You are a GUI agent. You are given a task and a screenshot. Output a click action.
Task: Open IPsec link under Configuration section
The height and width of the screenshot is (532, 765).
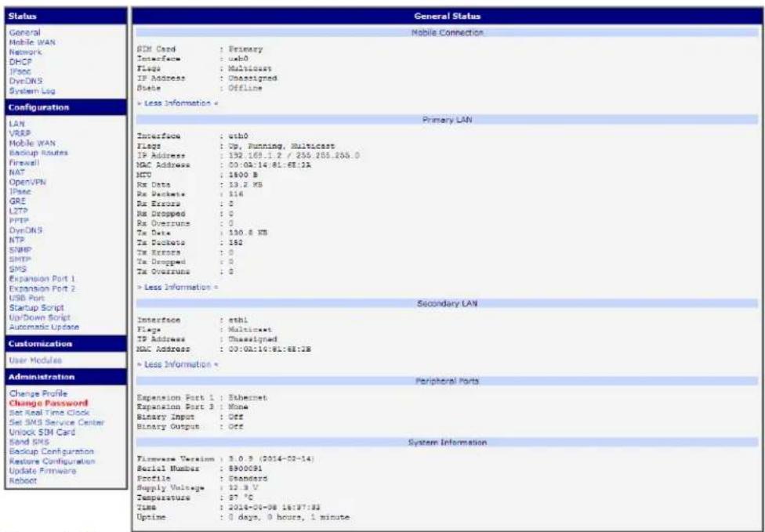click(x=20, y=192)
